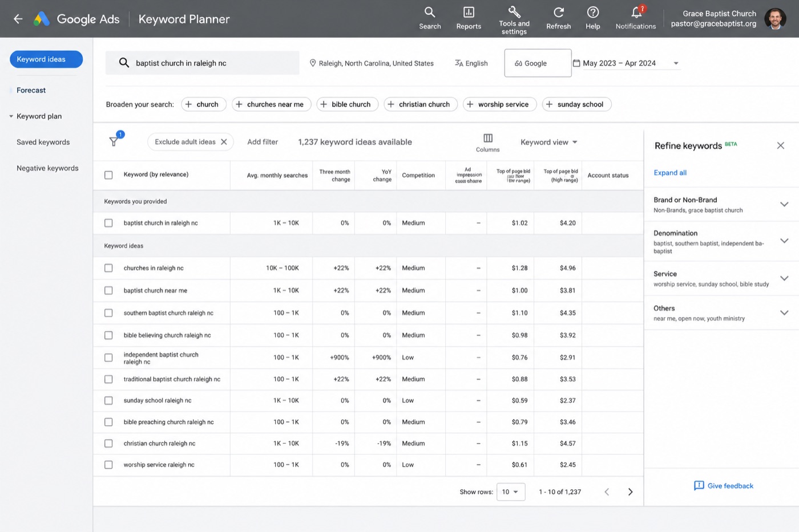Click the Expand all link

[x=670, y=173]
